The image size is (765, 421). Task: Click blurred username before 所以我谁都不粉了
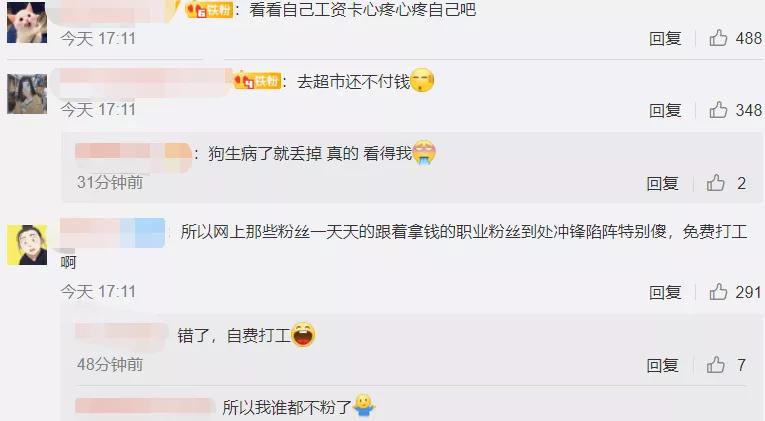[x=145, y=406]
